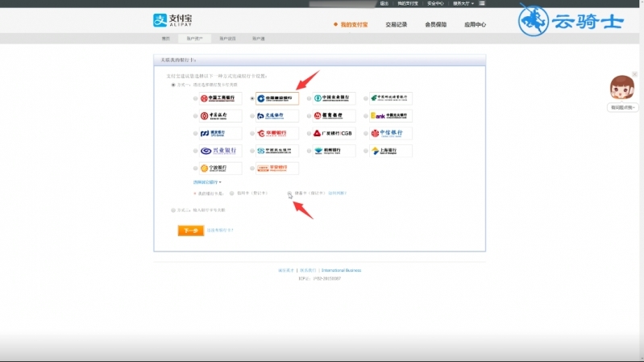Click the Bank of Ningbo (宁波银行) logo tile
The height and width of the screenshot is (362, 644).
220,168
